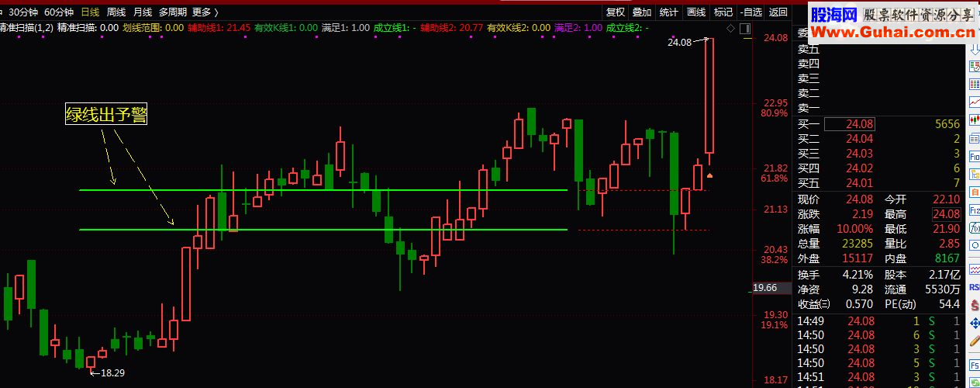Click the 外盘 value 15117

coord(857,258)
